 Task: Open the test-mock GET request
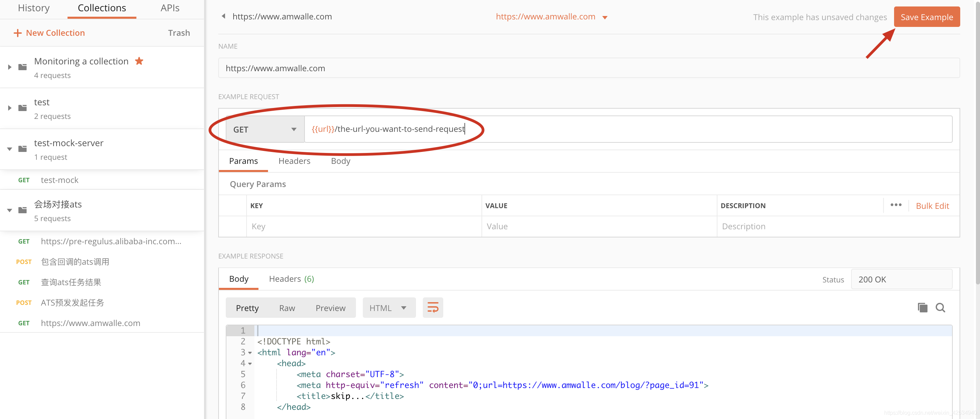point(102,180)
